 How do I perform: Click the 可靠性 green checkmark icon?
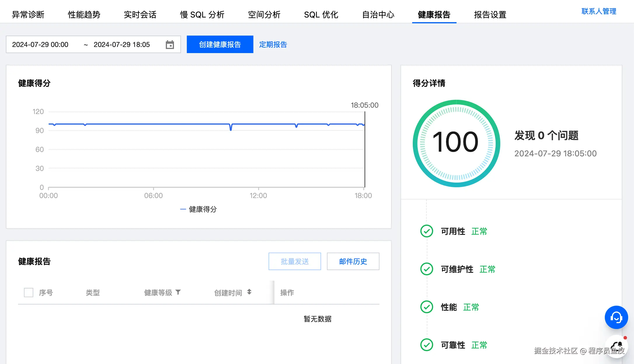click(x=426, y=345)
